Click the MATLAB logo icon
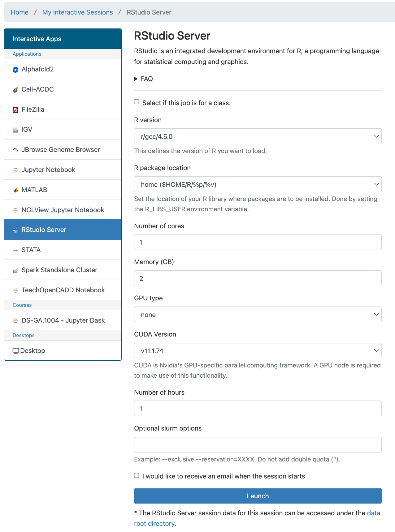 tap(15, 190)
